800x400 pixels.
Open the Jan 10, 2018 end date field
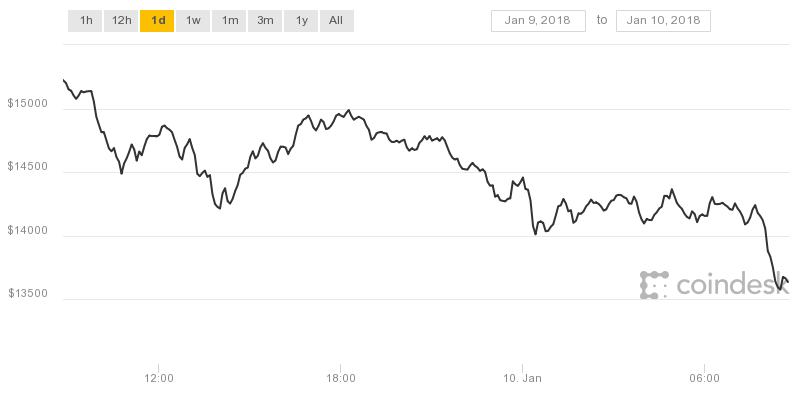point(663,21)
